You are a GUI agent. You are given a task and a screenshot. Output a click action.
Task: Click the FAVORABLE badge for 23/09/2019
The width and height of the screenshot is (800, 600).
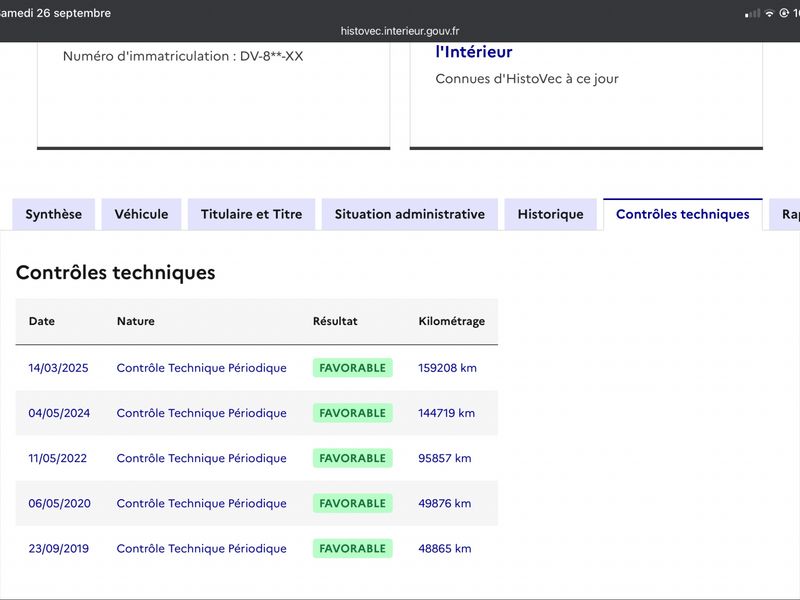(353, 548)
